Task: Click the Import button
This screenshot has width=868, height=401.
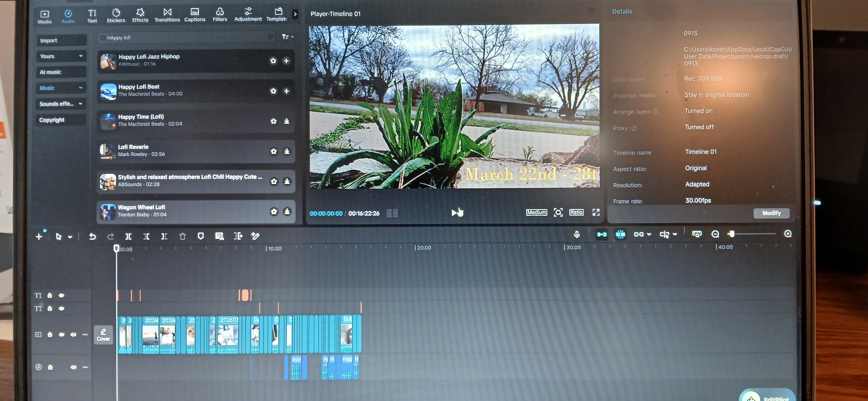Action: (61, 40)
